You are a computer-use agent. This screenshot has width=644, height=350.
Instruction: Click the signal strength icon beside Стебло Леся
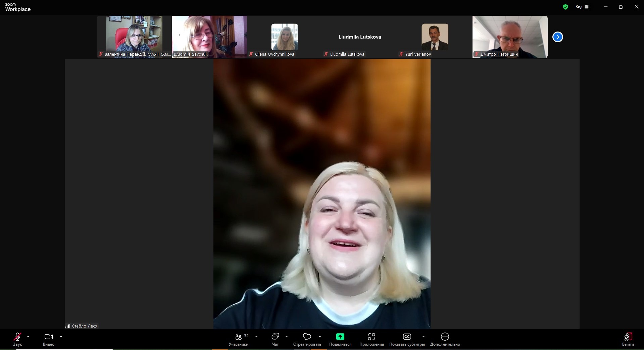pyautogui.click(x=68, y=326)
